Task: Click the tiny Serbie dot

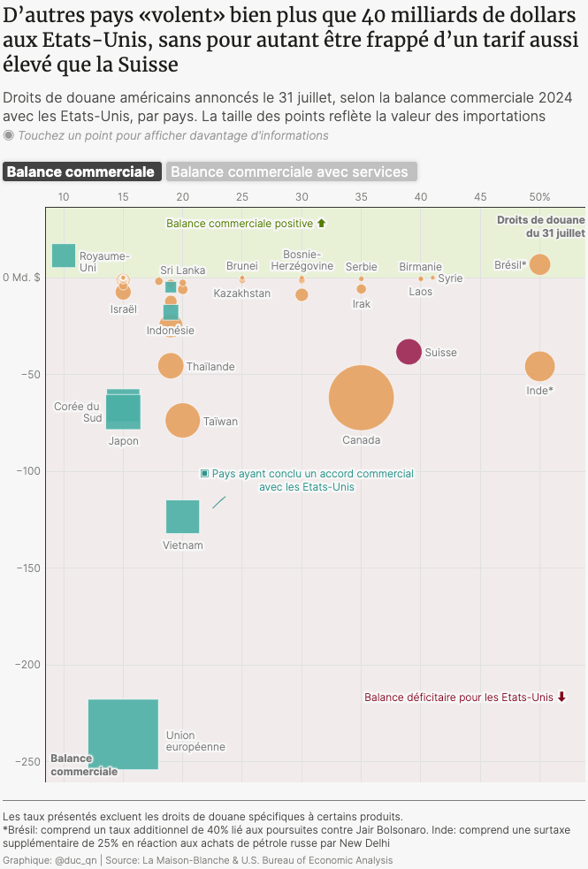Action: coord(361,278)
